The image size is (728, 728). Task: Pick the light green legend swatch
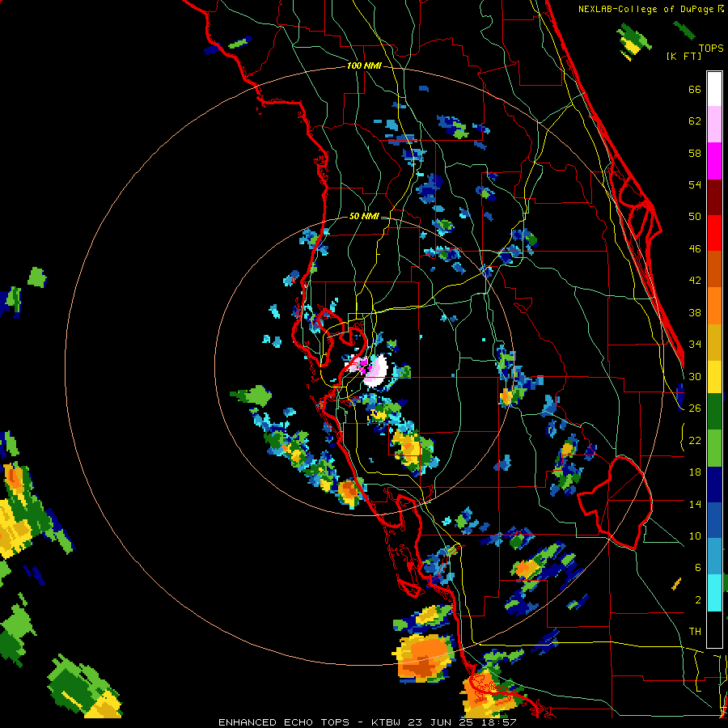(714, 448)
